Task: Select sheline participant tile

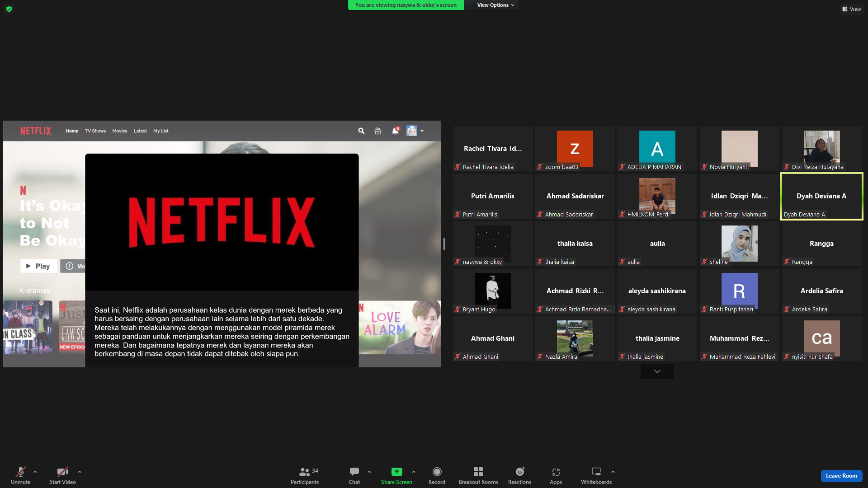Action: 740,244
